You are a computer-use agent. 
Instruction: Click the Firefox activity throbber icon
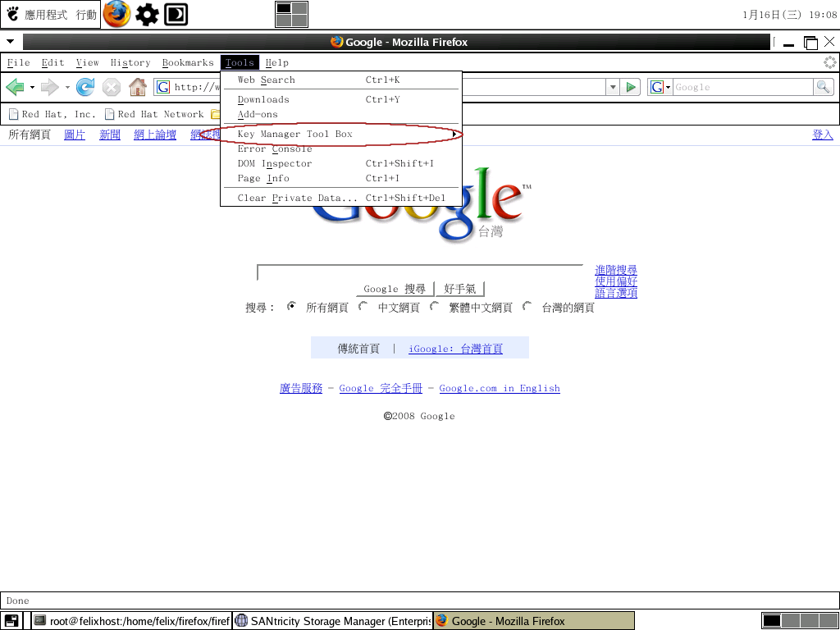coord(830,62)
